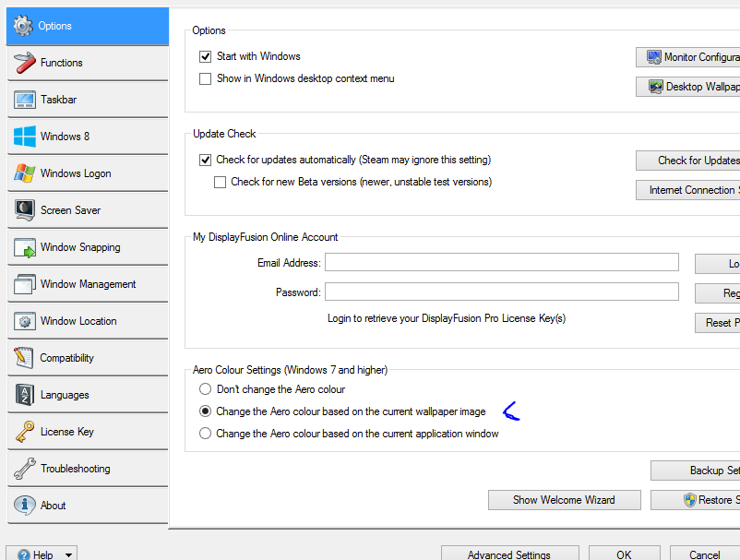Expand the Help dropdown arrow
Image resolution: width=740 pixels, height=560 pixels.
tap(69, 555)
